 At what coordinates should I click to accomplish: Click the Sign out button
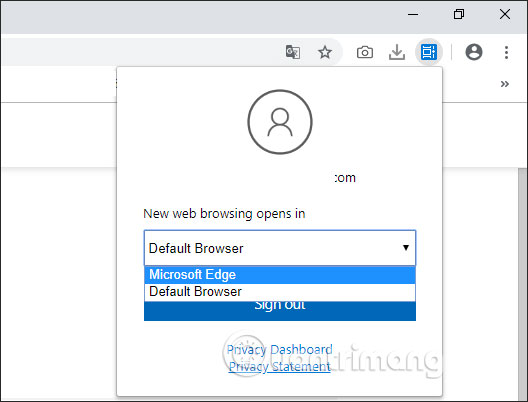tap(280, 310)
